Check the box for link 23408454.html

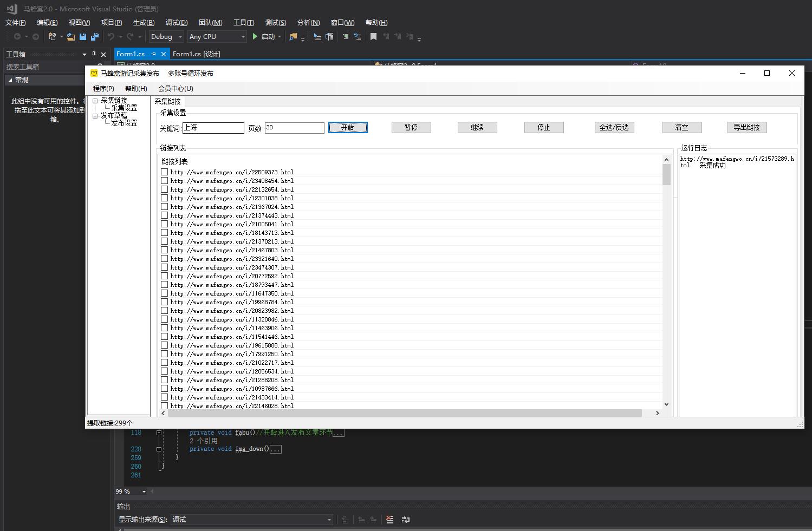click(x=164, y=181)
